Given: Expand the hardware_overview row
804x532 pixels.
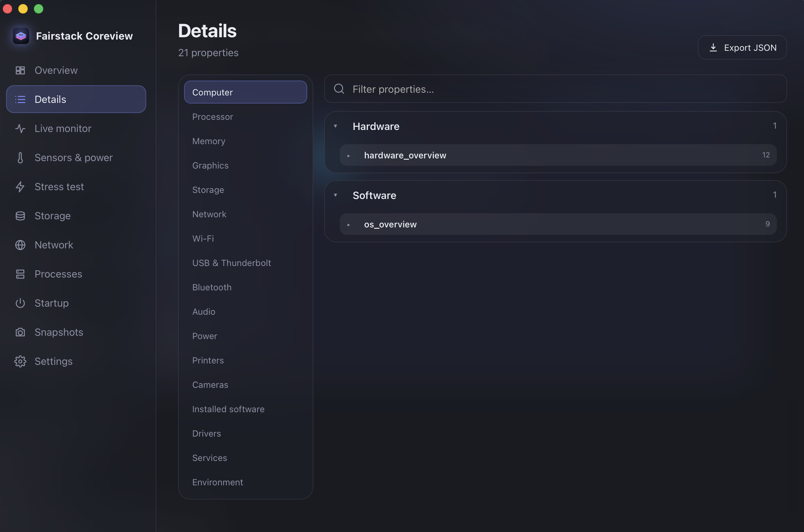Looking at the screenshot, I should click(x=349, y=156).
